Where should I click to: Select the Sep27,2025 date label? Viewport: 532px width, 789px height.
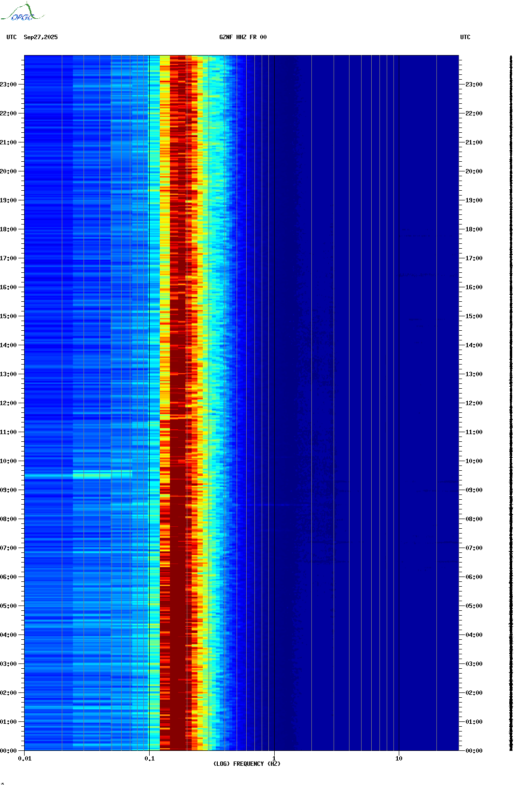41,37
